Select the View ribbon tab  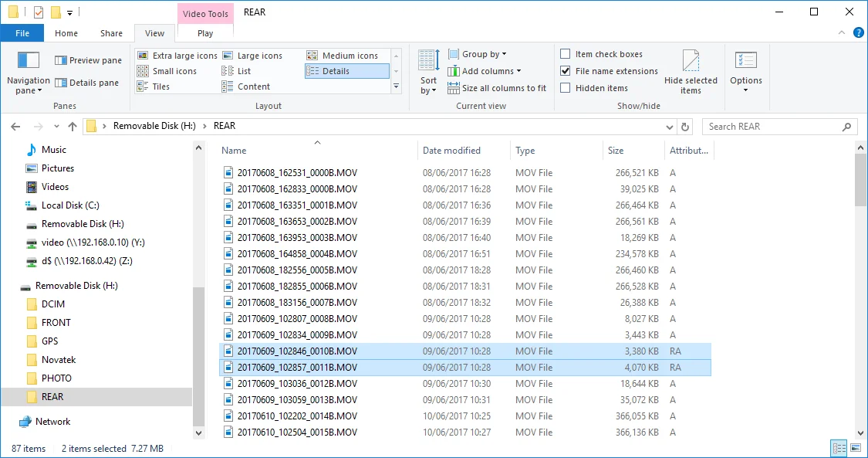pos(154,33)
